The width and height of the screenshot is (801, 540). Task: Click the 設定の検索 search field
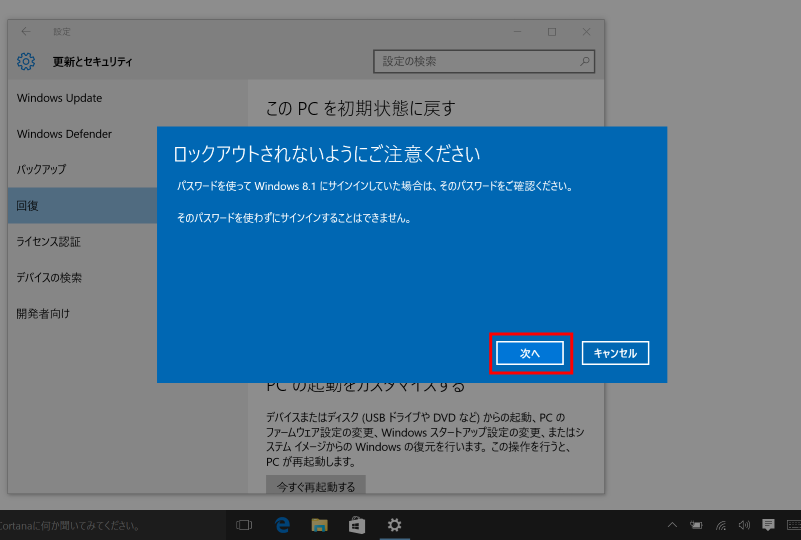click(484, 61)
